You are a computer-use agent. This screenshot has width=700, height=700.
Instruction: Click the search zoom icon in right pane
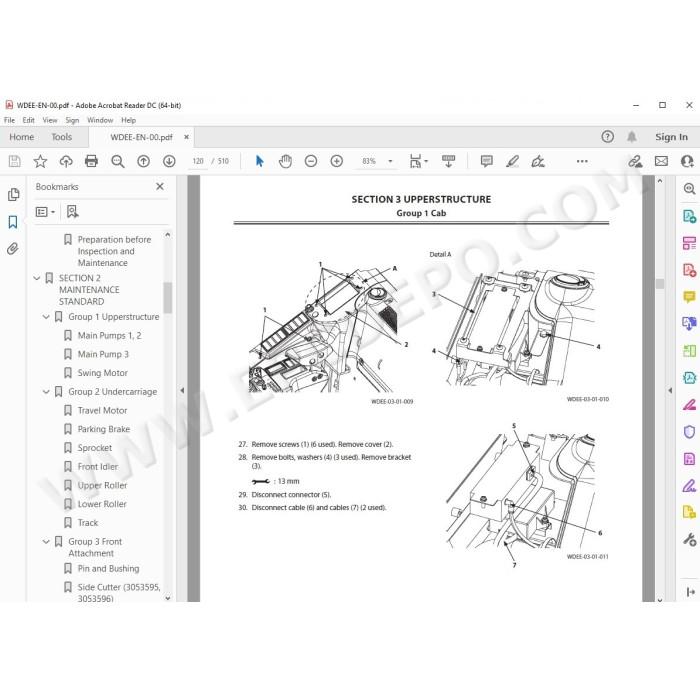coord(689,189)
